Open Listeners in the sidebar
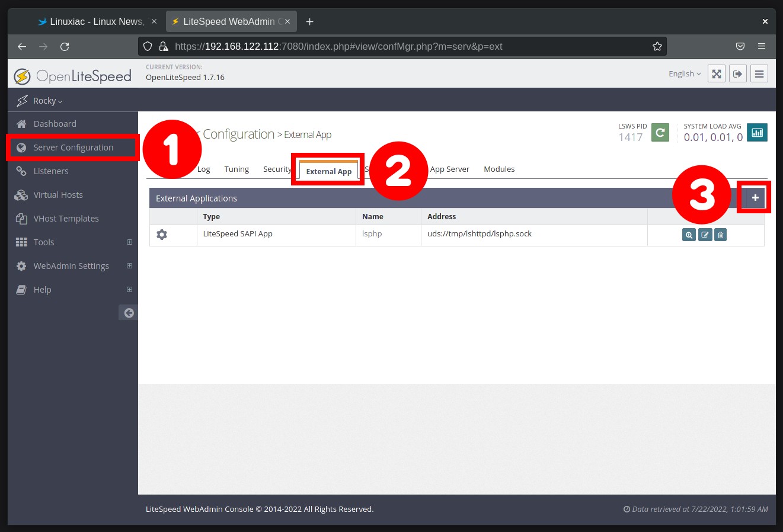This screenshot has width=783, height=532. click(x=51, y=171)
